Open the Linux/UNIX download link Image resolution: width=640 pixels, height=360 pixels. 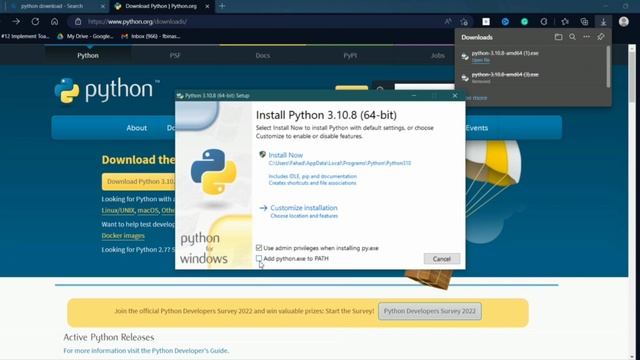tap(118, 211)
